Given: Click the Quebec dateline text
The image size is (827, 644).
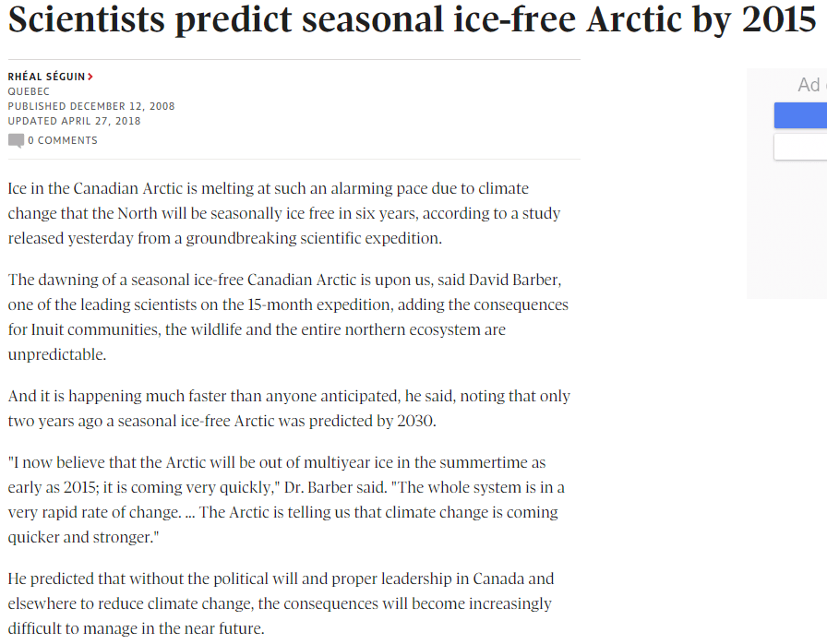Looking at the screenshot, I should pyautogui.click(x=29, y=91).
